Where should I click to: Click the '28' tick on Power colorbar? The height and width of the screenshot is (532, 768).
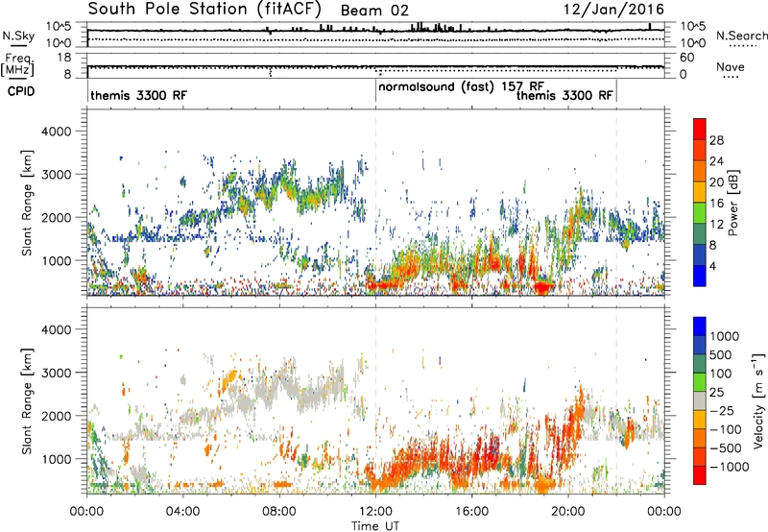click(x=716, y=140)
